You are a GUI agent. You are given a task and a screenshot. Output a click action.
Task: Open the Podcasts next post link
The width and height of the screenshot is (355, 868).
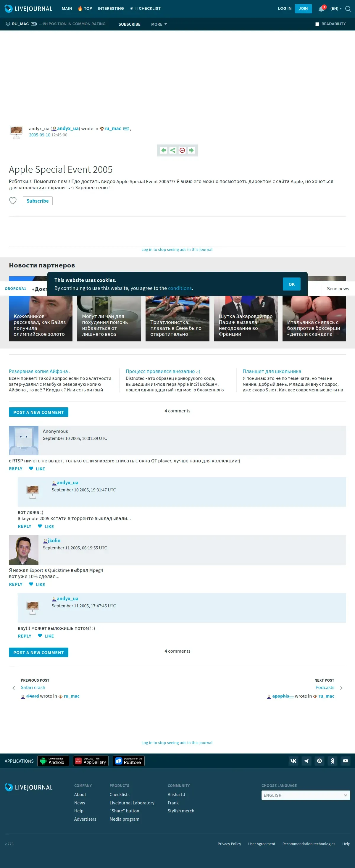[325, 688]
